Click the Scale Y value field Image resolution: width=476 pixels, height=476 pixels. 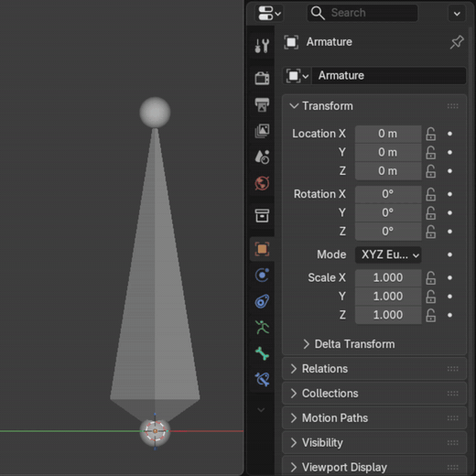click(x=388, y=297)
